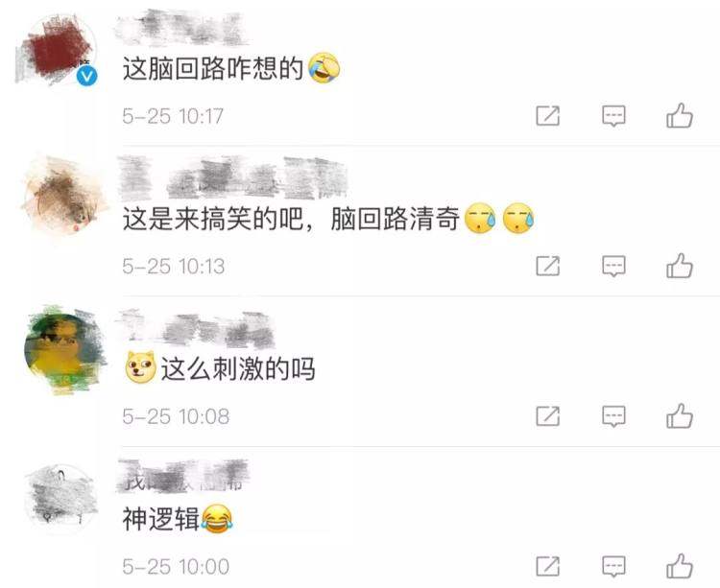This screenshot has width=720, height=588.
Task: Open the username above 这脑回路咋想的
Action: [x=180, y=28]
